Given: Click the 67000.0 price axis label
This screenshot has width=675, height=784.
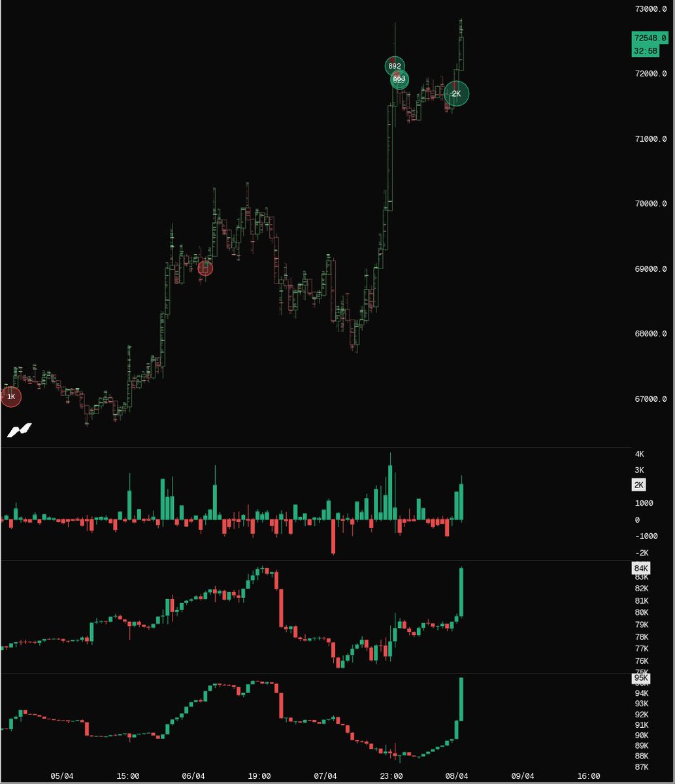Looking at the screenshot, I should coord(651,399).
